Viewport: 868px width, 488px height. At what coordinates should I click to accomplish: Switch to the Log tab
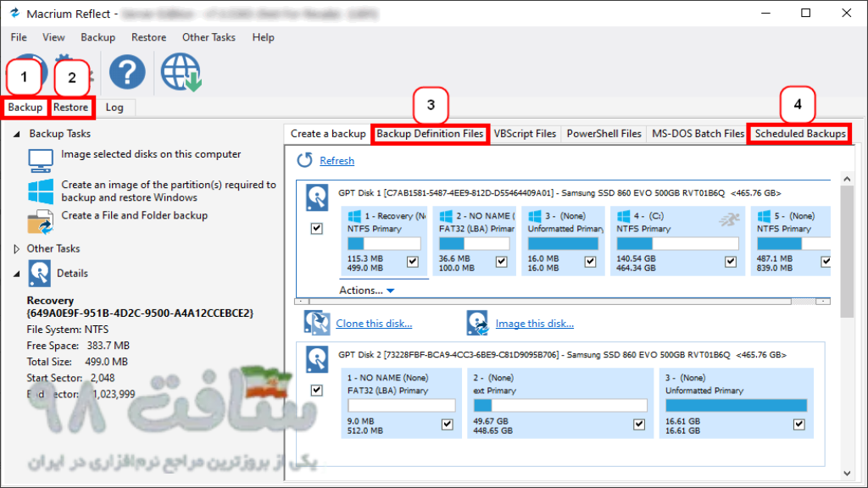114,108
